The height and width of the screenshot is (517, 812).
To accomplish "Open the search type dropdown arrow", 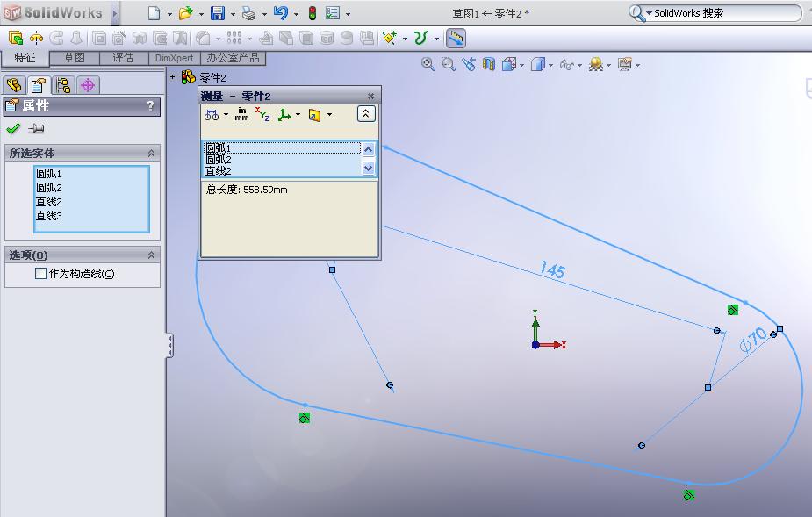I will point(649,13).
